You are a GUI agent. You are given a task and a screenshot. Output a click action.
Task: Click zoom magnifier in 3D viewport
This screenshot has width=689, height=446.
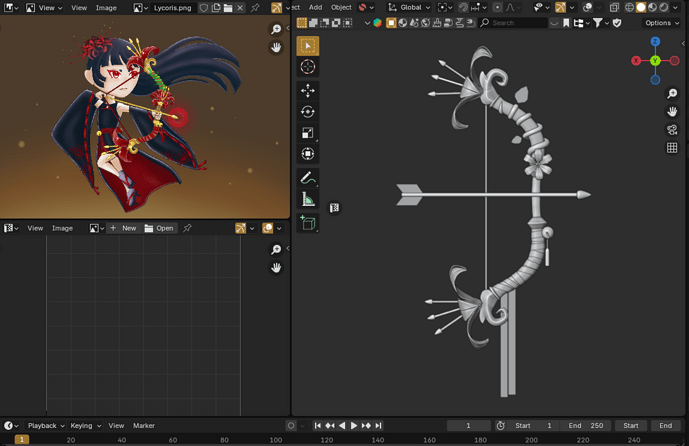(672, 93)
